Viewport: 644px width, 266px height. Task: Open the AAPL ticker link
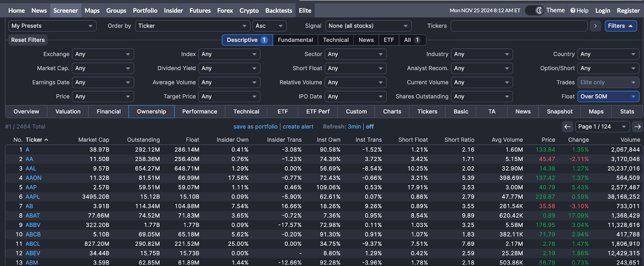[33, 197]
